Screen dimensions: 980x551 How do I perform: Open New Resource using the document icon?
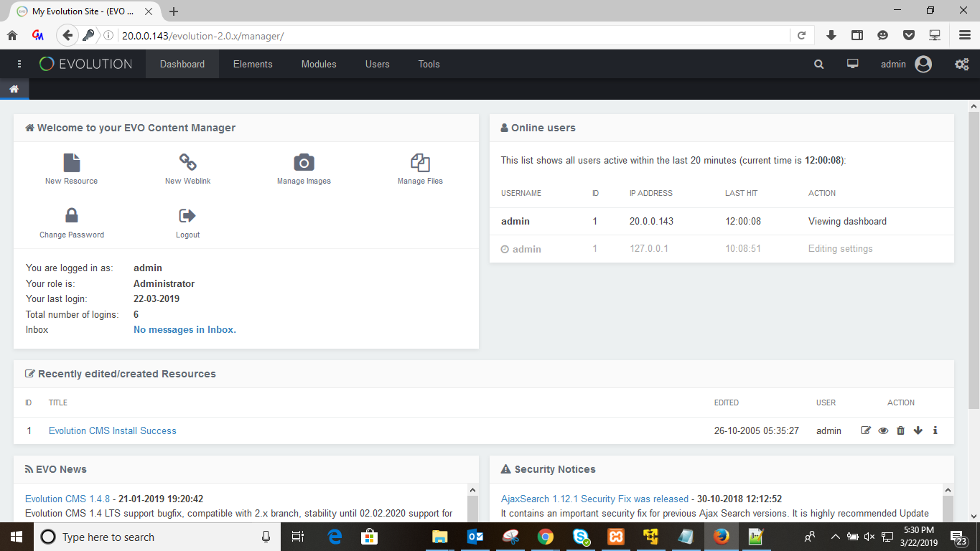tap(70, 163)
